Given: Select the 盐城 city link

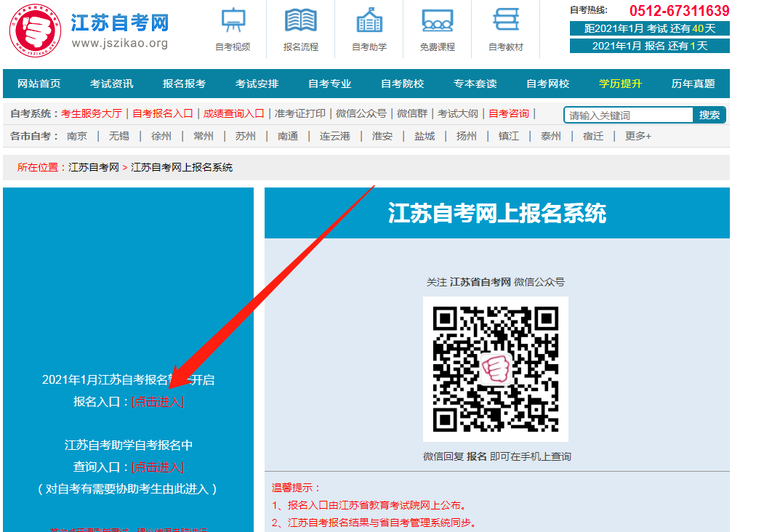Looking at the screenshot, I should [425, 136].
